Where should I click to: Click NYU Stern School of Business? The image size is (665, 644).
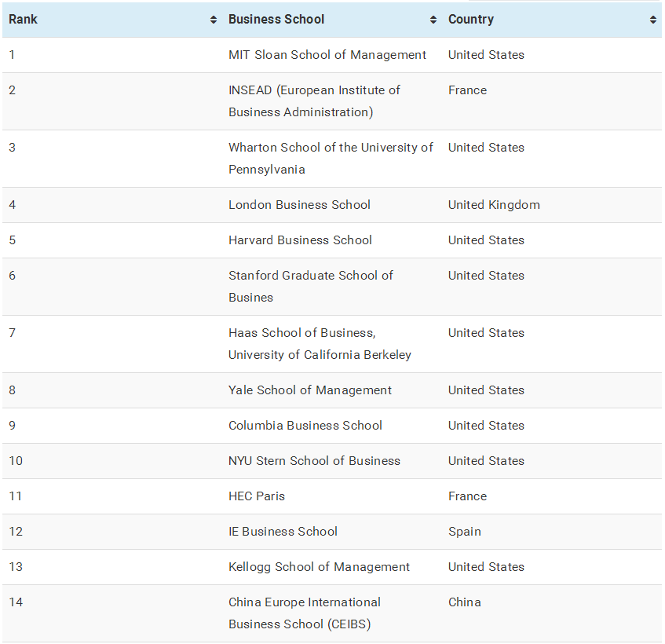pos(314,461)
